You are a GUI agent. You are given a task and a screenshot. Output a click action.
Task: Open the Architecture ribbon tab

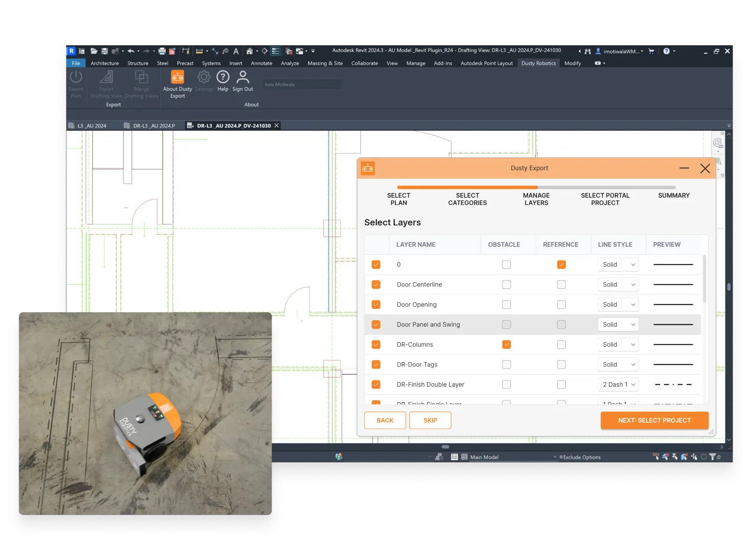pyautogui.click(x=105, y=63)
